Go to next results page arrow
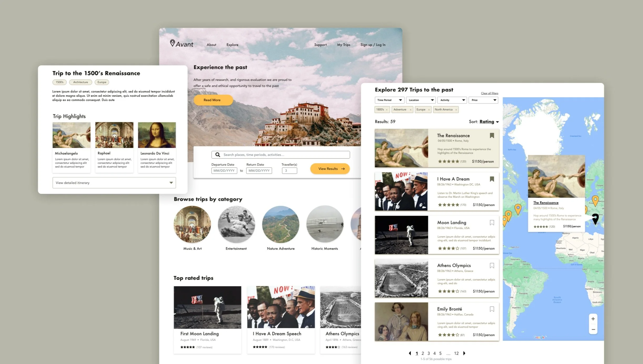This screenshot has height=364, width=643. (464, 353)
